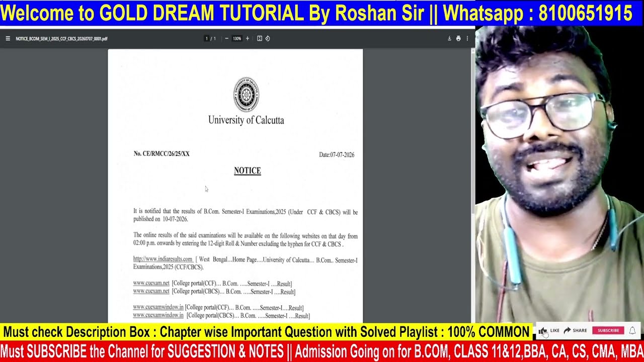Open the www.indiaresults.com link
The width and height of the screenshot is (644, 362).
coord(163,259)
